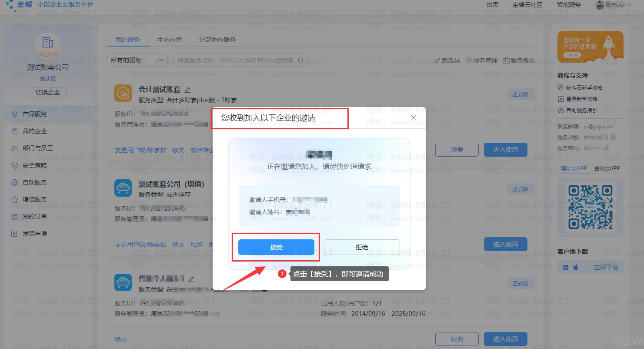Expand the user account dropdown arrow
Viewport: 644px width, 349px height.
pos(629,5)
